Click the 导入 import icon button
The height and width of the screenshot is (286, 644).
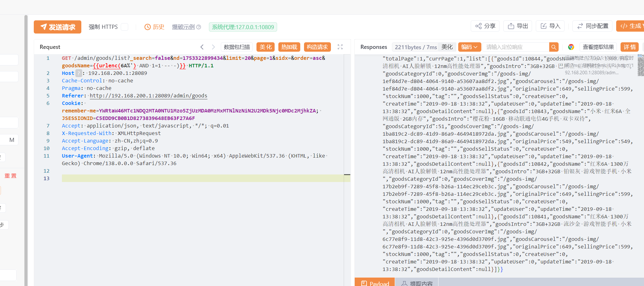click(550, 26)
